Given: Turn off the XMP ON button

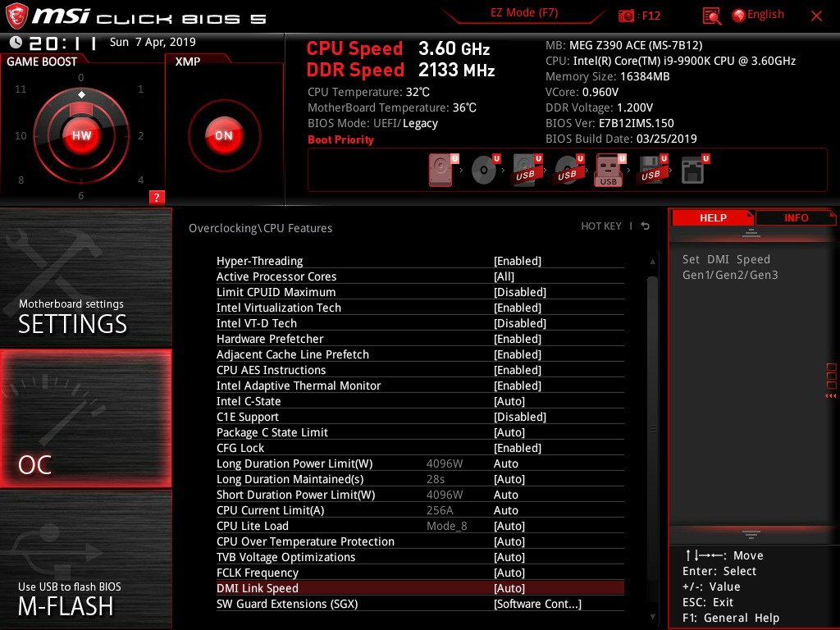Looking at the screenshot, I should tap(224, 135).
